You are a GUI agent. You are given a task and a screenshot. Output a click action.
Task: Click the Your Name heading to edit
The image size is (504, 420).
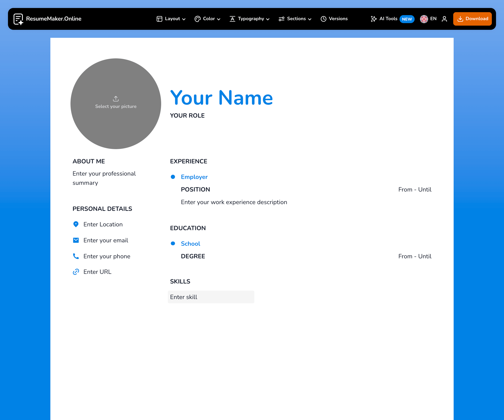(221, 97)
